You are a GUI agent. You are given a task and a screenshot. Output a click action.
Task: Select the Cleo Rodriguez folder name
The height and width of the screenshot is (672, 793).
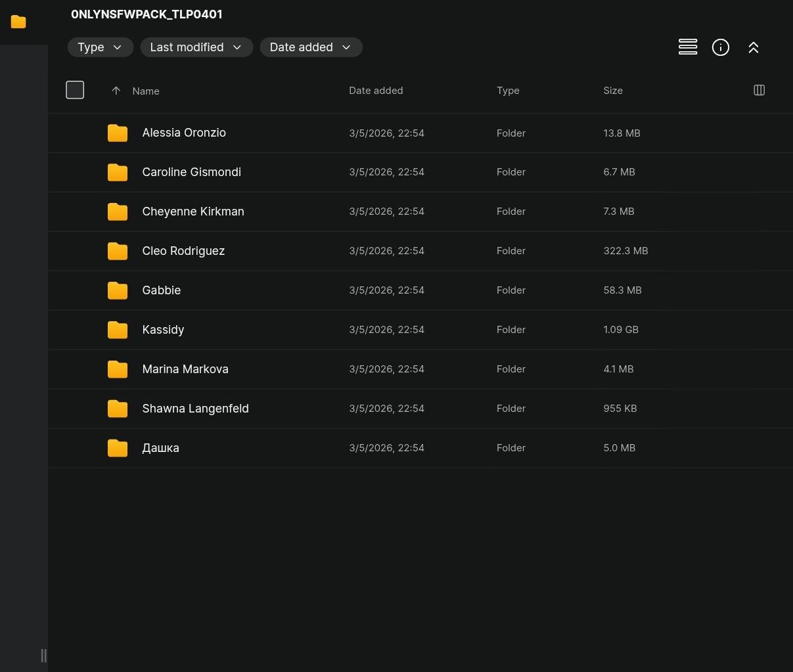coord(183,251)
